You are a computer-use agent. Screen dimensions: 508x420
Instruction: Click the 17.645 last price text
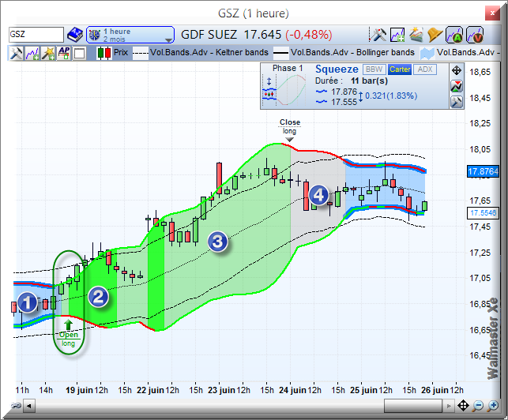[262, 35]
